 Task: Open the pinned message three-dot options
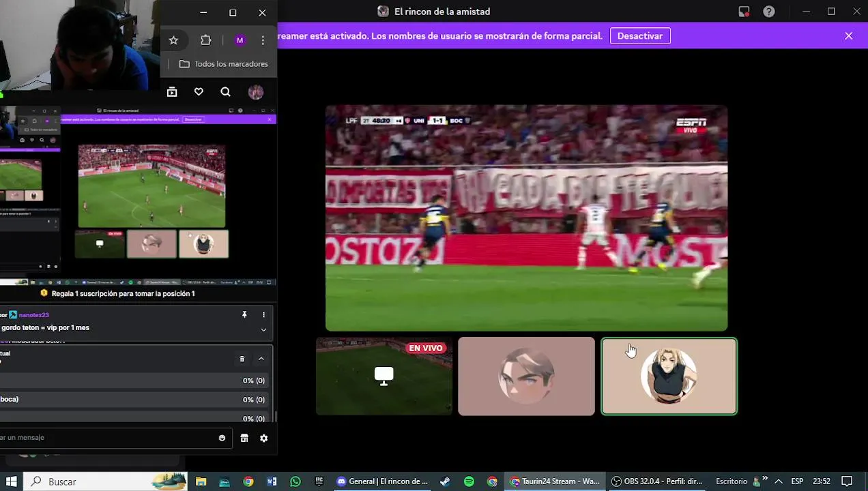tap(263, 315)
